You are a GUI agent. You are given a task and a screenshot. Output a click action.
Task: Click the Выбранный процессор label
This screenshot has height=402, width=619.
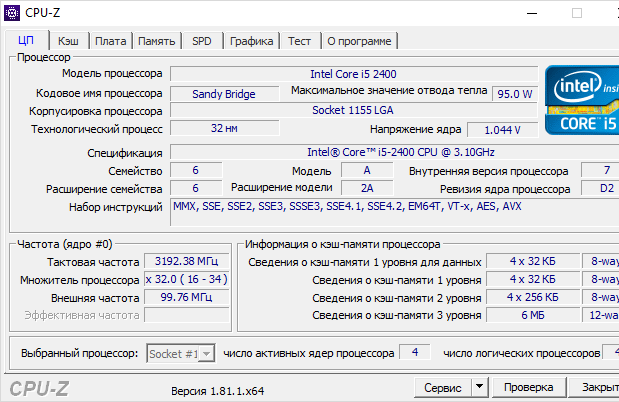[x=80, y=353]
